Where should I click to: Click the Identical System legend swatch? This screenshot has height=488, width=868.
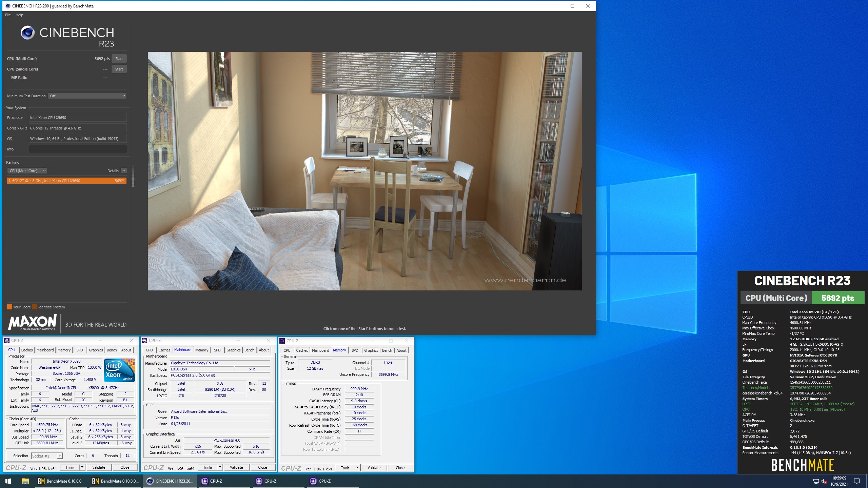pyautogui.click(x=35, y=307)
